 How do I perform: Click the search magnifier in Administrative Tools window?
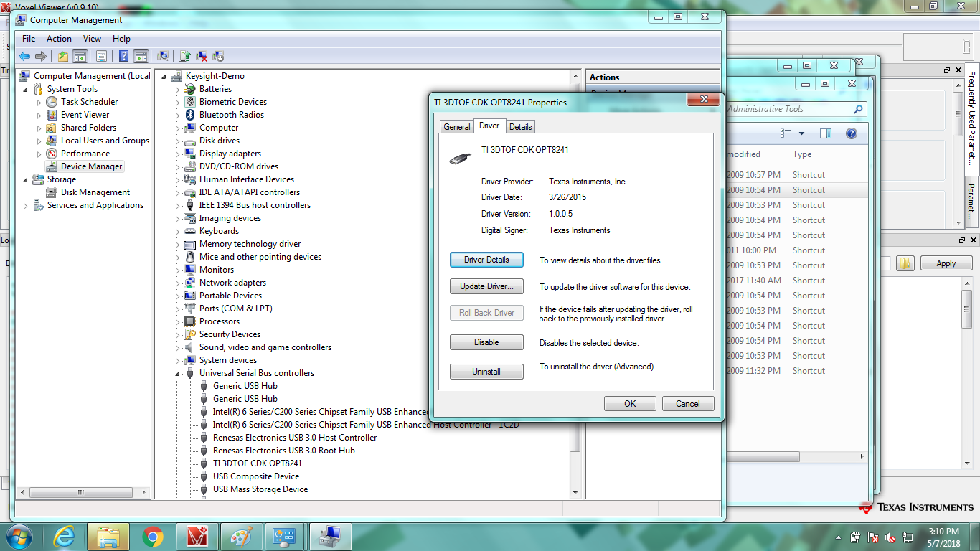(x=858, y=109)
